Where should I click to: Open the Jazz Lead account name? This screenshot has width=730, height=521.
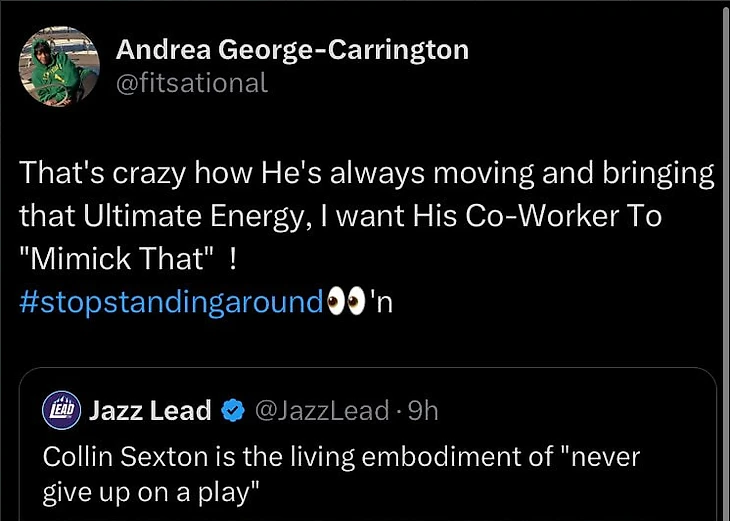tap(150, 410)
